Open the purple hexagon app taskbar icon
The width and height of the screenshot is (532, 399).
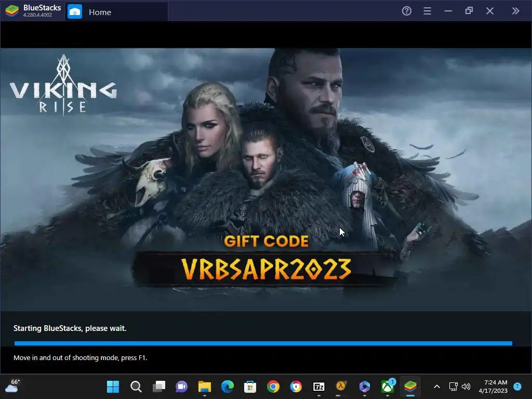[364, 387]
